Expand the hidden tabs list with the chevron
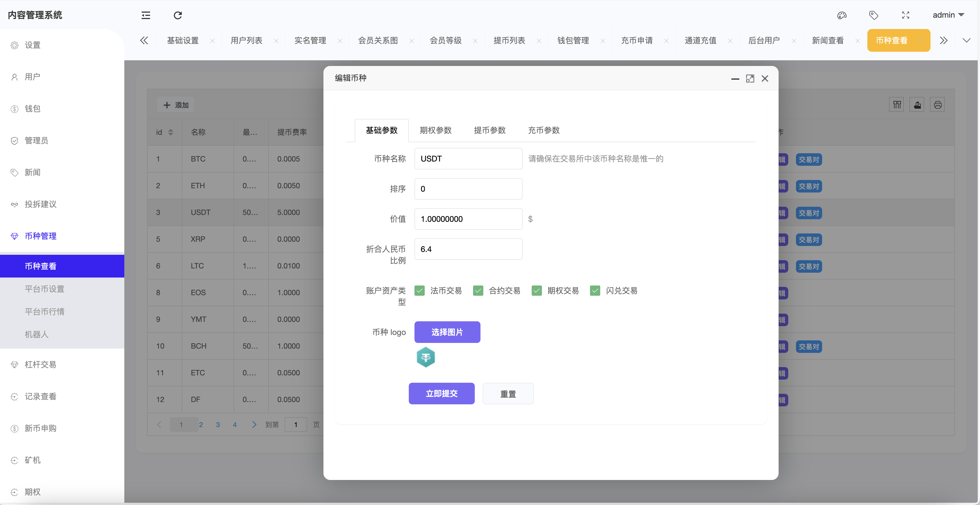 [966, 40]
